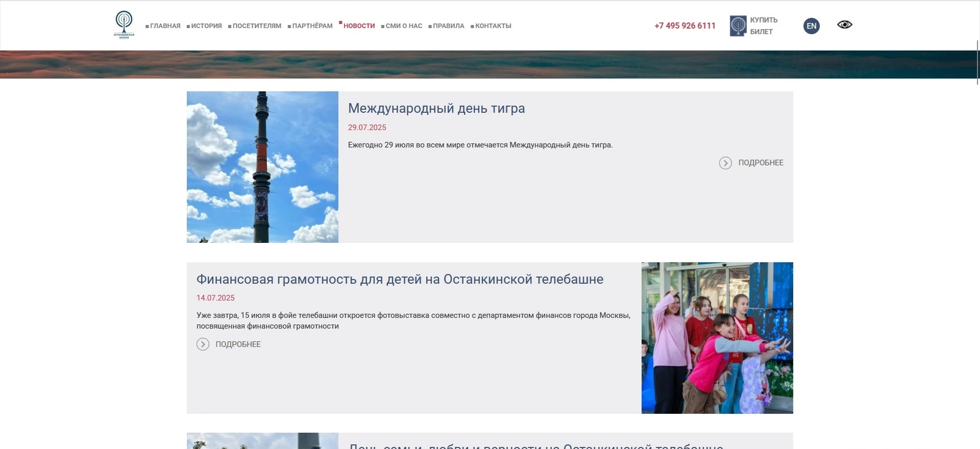Call the phone number +7 495 926 6111
Image resolution: width=980 pixels, height=449 pixels.
685,26
